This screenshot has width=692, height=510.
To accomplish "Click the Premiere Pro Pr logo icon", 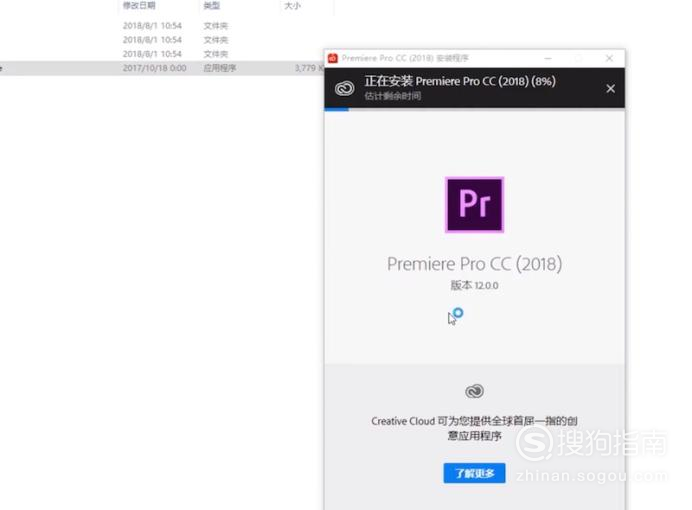I will pyautogui.click(x=474, y=205).
